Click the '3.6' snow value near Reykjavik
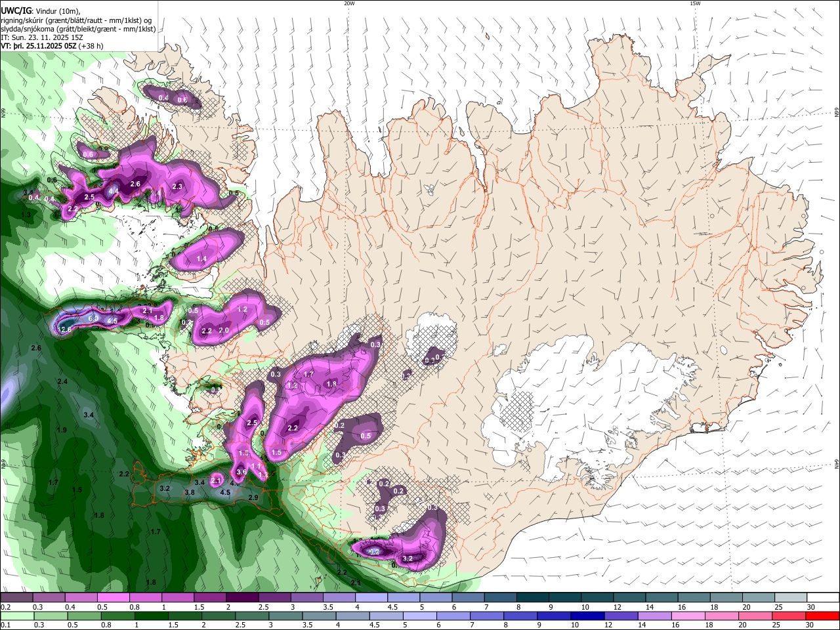840x630 pixels. click(x=241, y=472)
